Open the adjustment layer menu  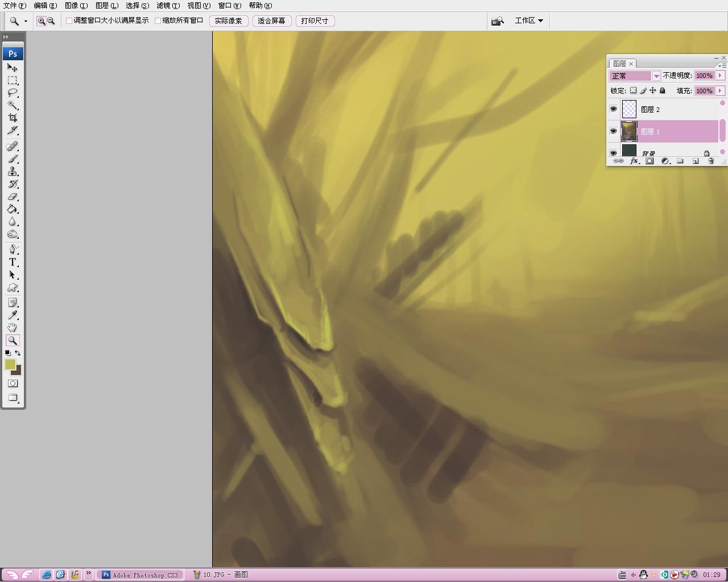[665, 161]
